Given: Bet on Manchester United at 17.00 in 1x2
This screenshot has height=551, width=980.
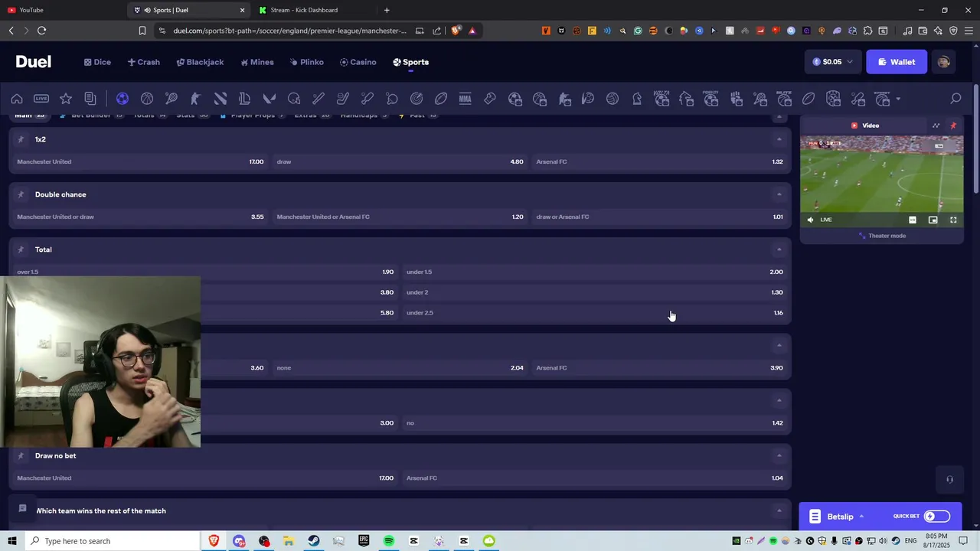Looking at the screenshot, I should click(x=140, y=161).
